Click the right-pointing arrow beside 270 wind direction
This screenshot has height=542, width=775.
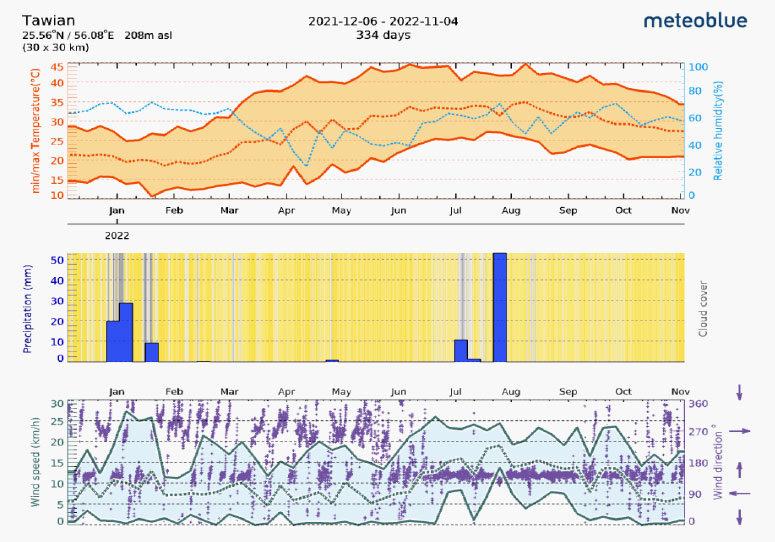click(x=739, y=431)
